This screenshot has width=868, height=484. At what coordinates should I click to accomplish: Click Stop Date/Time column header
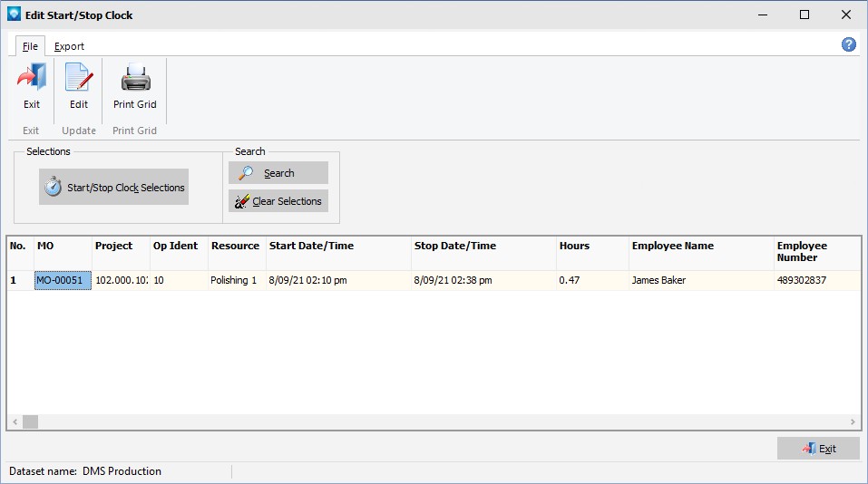[x=483, y=254]
